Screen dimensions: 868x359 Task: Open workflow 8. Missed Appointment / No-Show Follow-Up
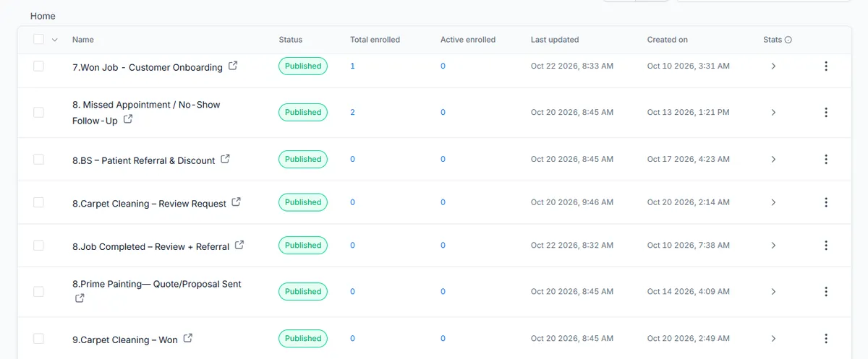tap(146, 113)
